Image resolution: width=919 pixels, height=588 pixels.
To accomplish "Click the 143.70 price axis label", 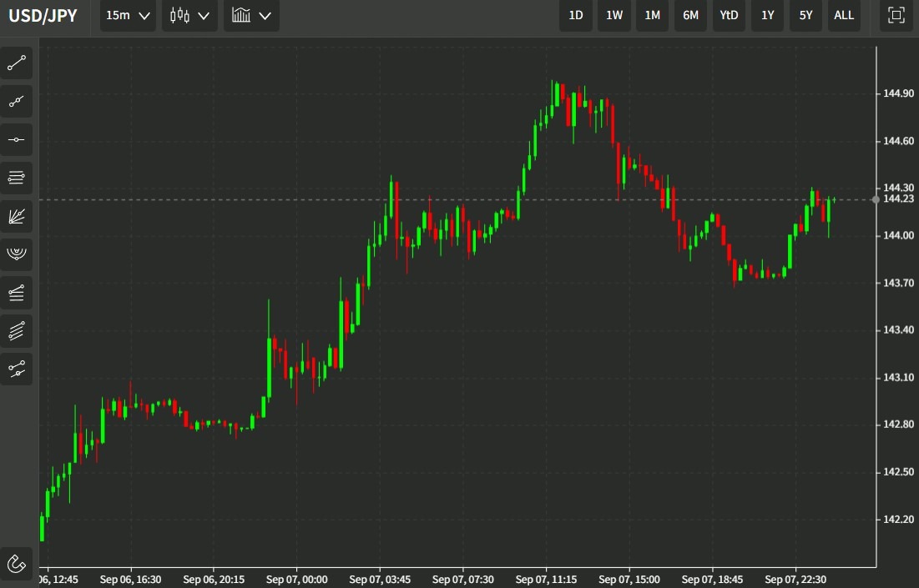I will click(x=898, y=282).
